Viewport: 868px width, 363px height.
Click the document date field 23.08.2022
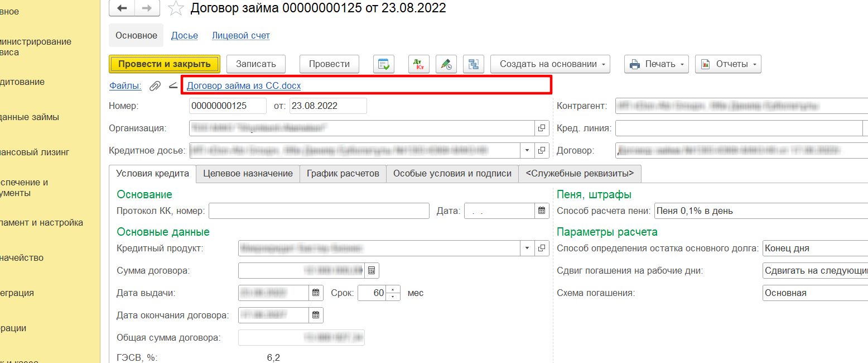pos(328,106)
